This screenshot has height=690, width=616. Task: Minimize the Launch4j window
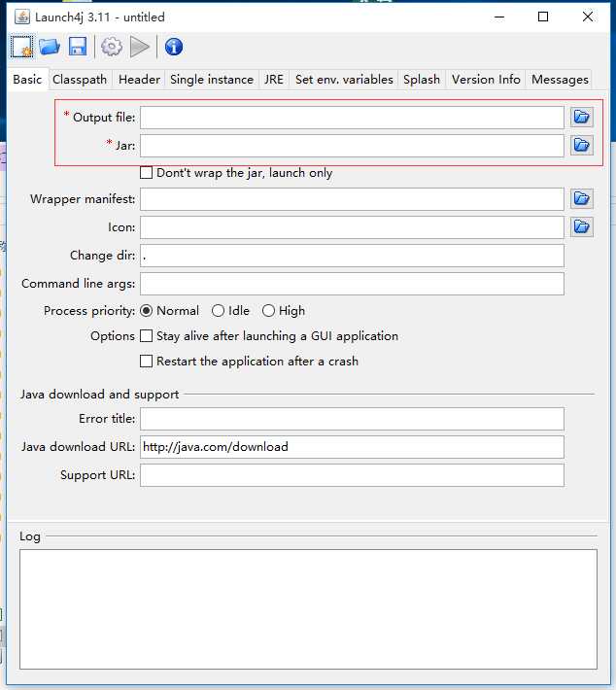499,17
